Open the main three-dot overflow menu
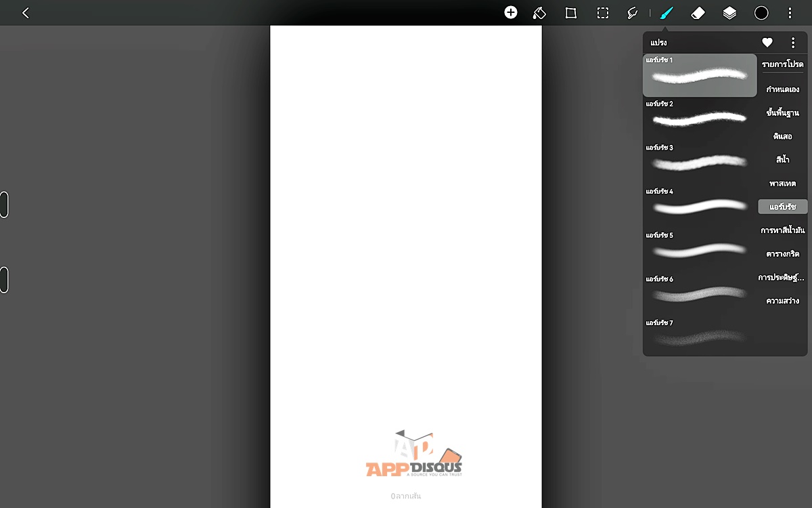 (x=790, y=13)
